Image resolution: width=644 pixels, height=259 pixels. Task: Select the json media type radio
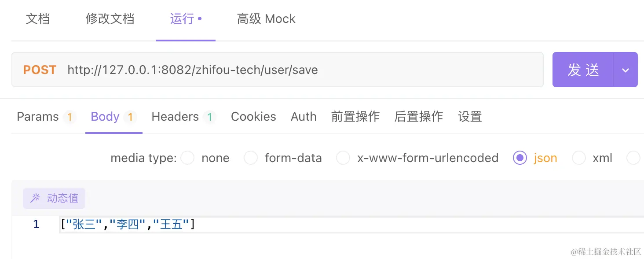point(520,158)
